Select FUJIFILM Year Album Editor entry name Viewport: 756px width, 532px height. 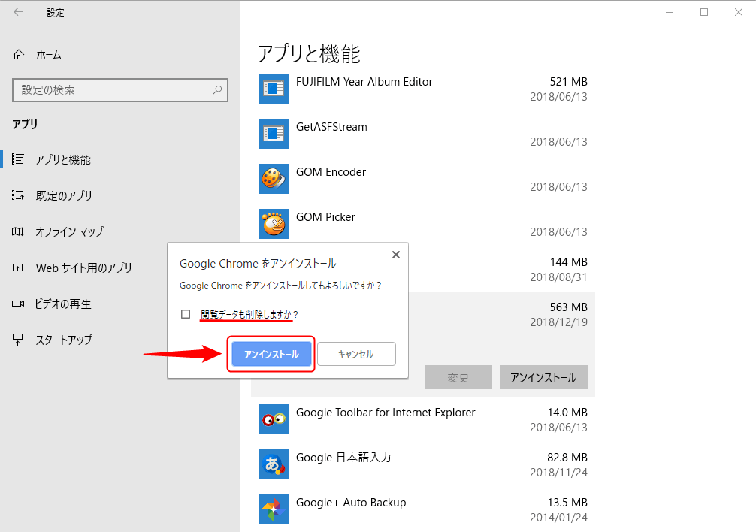click(x=364, y=82)
